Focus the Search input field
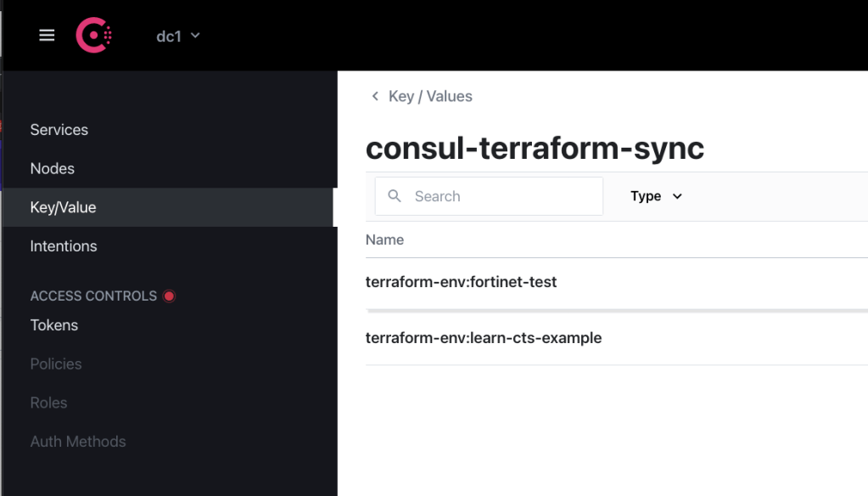 [x=501, y=196]
